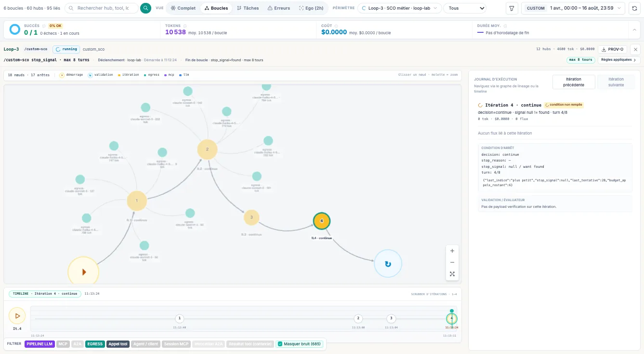The image size is (644, 354).
Task: Switch to the Erreurs view tab
Action: click(278, 8)
